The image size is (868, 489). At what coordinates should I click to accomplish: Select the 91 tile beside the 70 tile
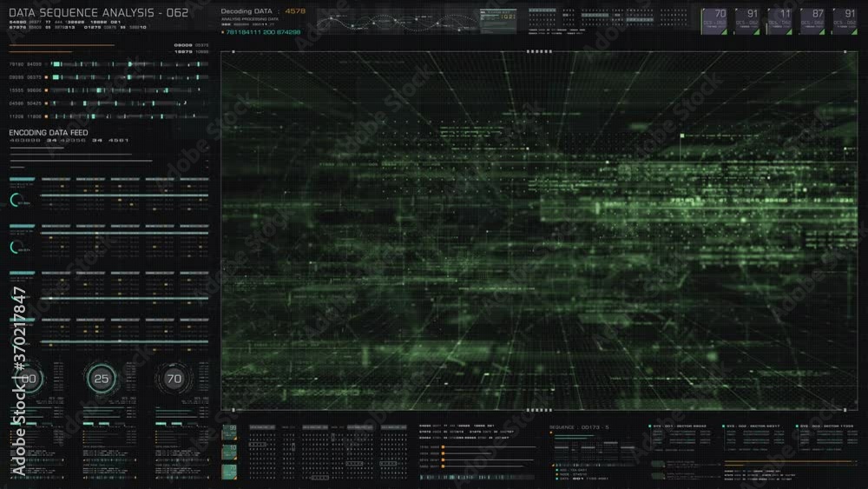point(746,21)
